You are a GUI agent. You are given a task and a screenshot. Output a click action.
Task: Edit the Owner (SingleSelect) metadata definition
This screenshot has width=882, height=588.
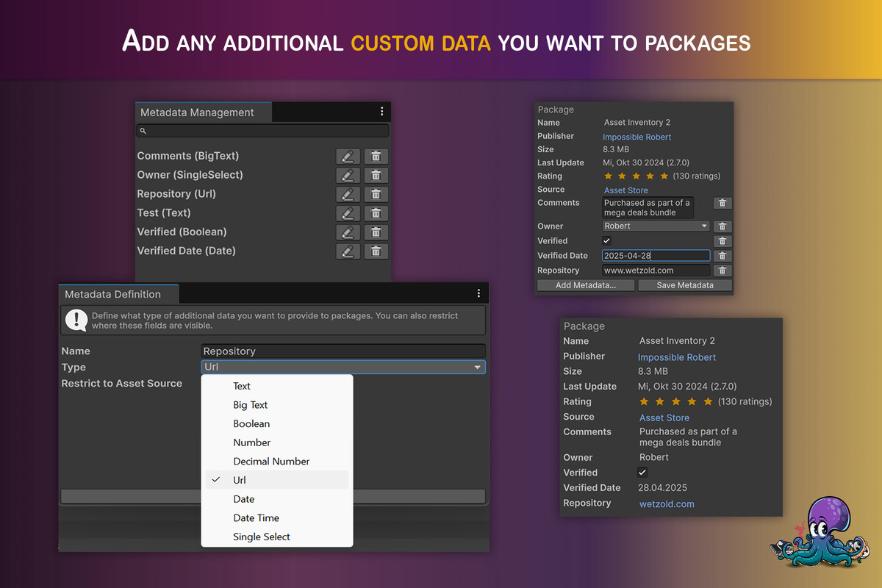(x=347, y=175)
